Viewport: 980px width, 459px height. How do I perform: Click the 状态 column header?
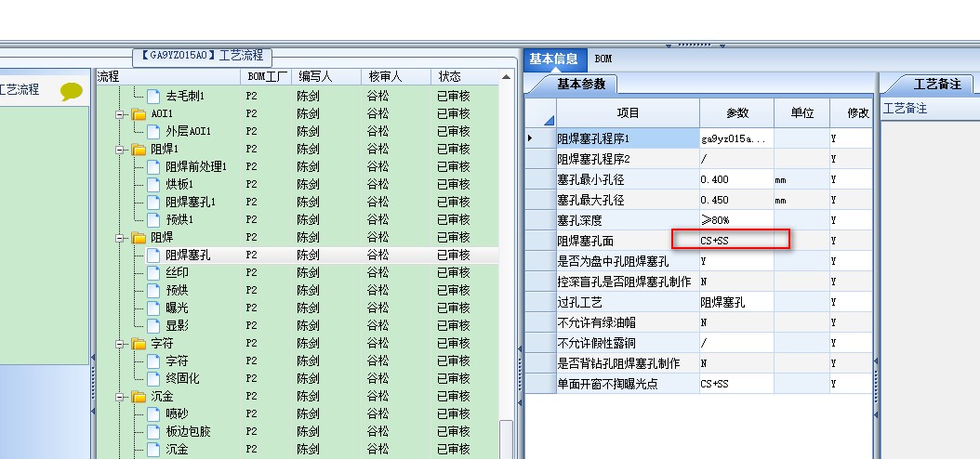coord(464,77)
